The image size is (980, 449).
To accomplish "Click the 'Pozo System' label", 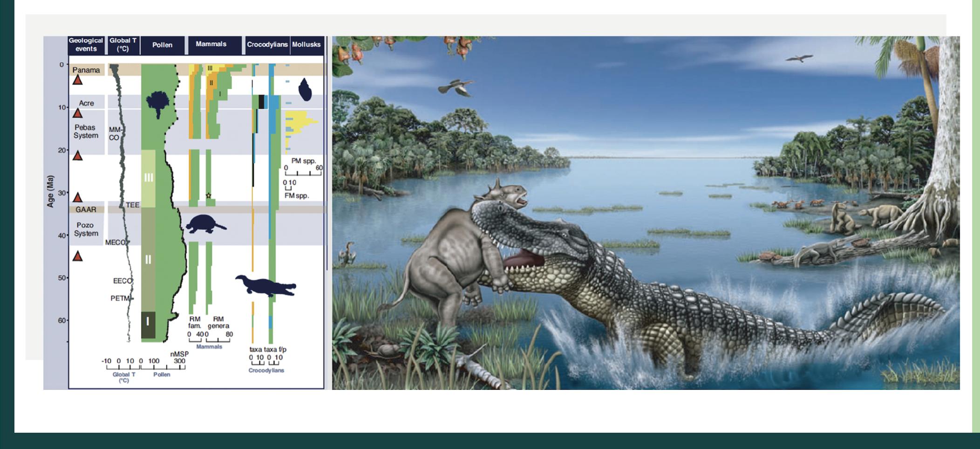I will click(86, 229).
